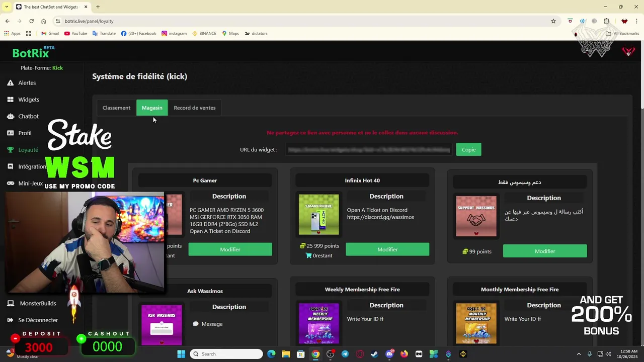Viewport: 644px width, 362px height.
Task: Click the Support Wassimos handshake thumbnail
Action: pyautogui.click(x=476, y=216)
